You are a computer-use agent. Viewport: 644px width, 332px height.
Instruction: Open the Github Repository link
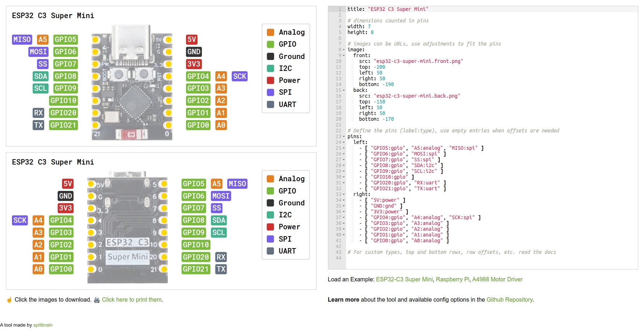509,300
